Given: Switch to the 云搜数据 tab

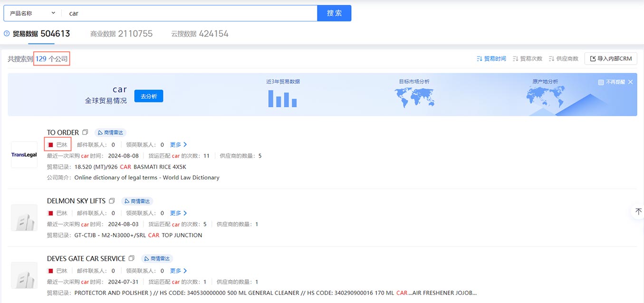Looking at the screenshot, I should click(x=200, y=34).
